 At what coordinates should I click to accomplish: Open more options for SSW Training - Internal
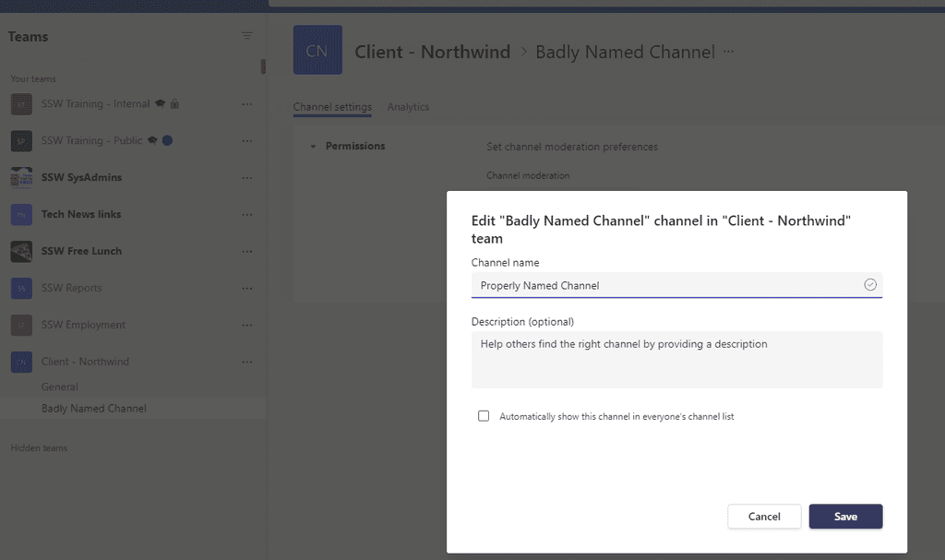[x=247, y=104]
